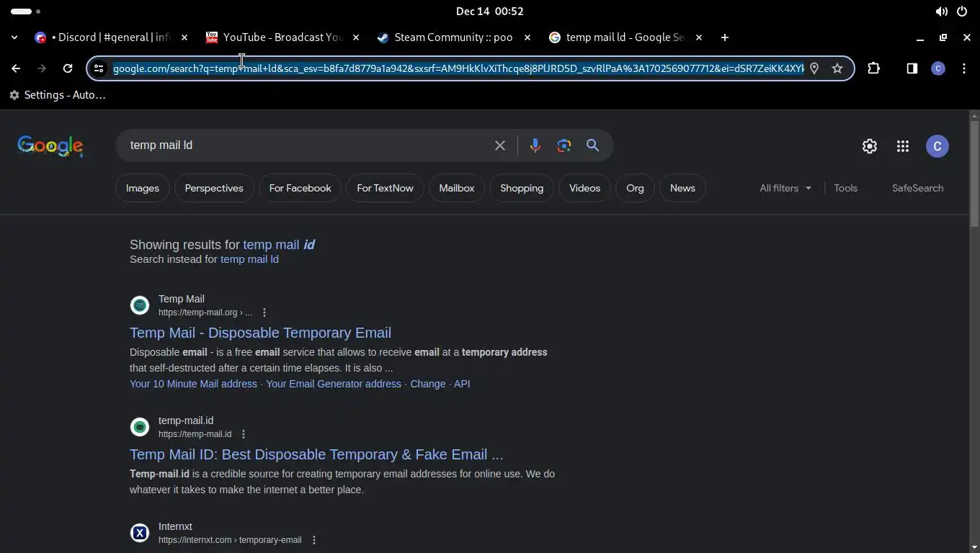Click the Google logo
980x553 pixels.
pyautogui.click(x=50, y=145)
